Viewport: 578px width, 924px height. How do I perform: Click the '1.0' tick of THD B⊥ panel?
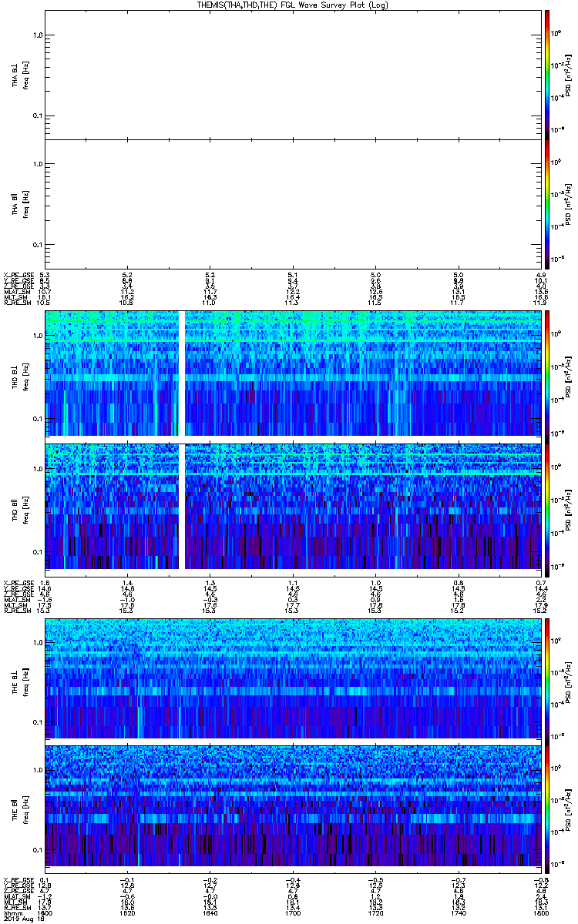click(38, 336)
